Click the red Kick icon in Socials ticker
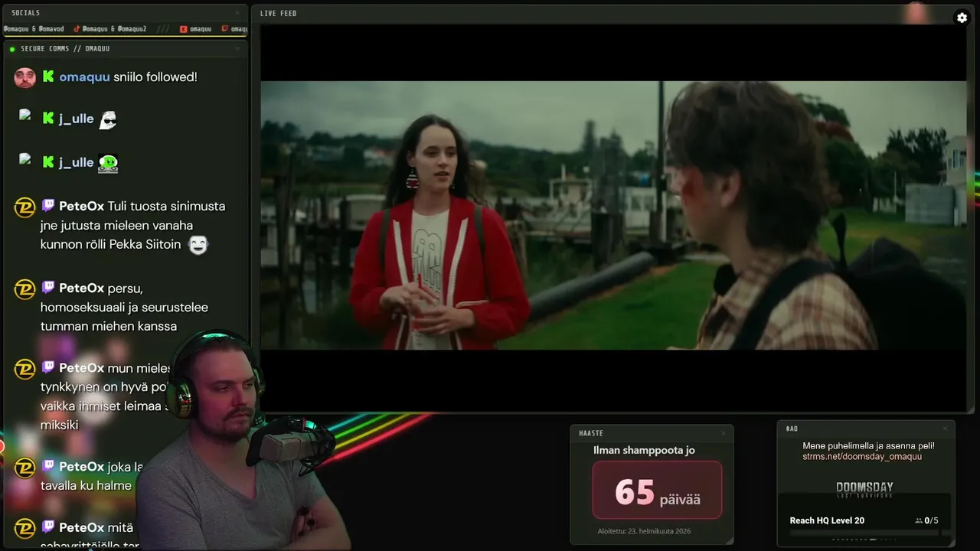 click(184, 29)
